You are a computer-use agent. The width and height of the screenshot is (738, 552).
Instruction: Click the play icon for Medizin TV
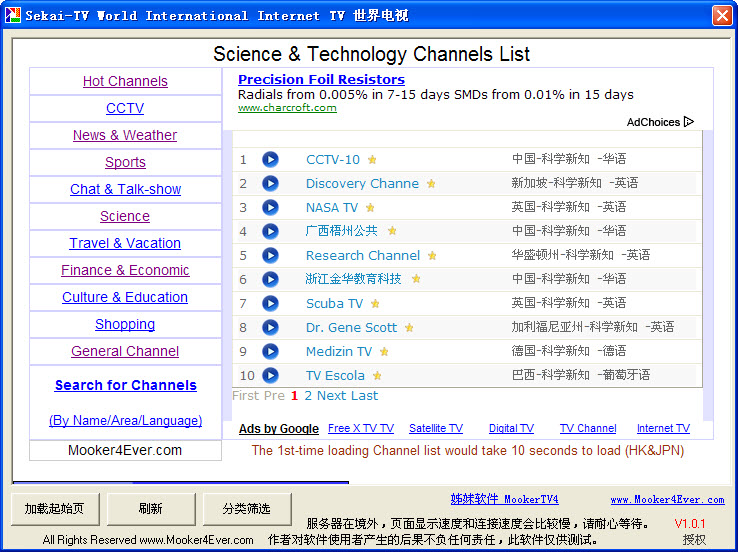click(270, 352)
